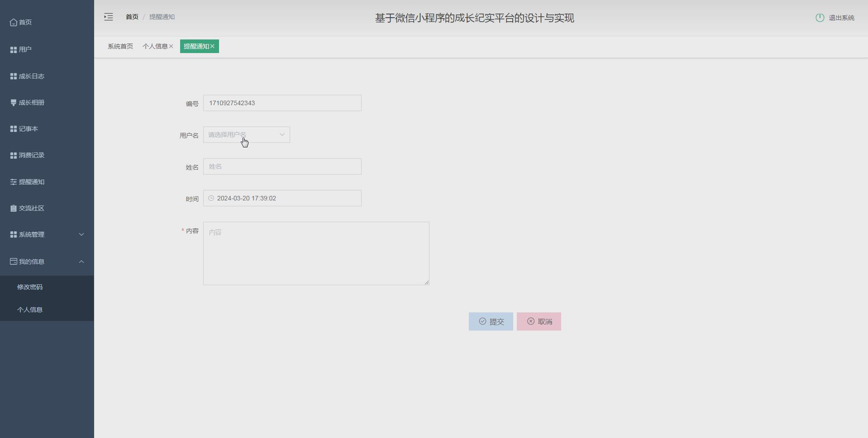Open the 请选择用户名 dropdown

(247, 134)
